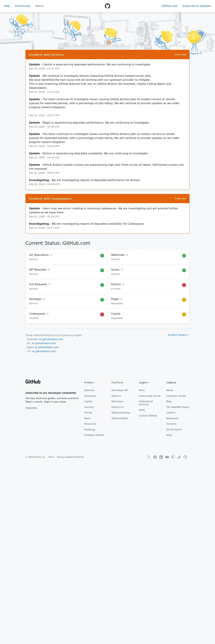Select the Status menu item
Viewport: 215px width, 644px height.
[40, 6]
